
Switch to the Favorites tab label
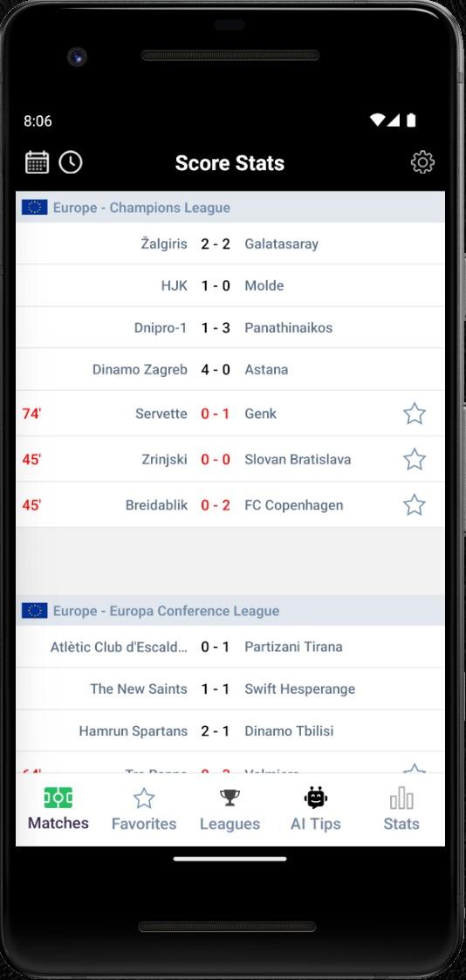(144, 824)
